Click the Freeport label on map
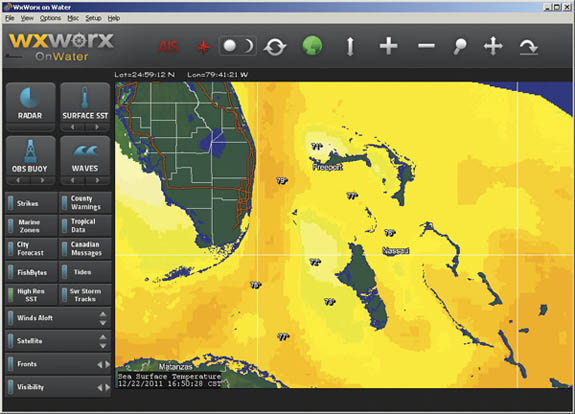The image size is (575, 414). click(x=327, y=167)
